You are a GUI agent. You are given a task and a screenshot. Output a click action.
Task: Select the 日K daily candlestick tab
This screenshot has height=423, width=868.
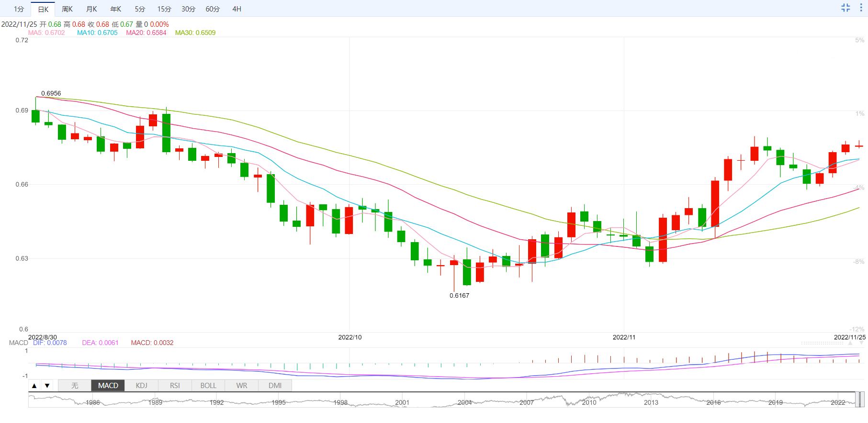tap(43, 9)
